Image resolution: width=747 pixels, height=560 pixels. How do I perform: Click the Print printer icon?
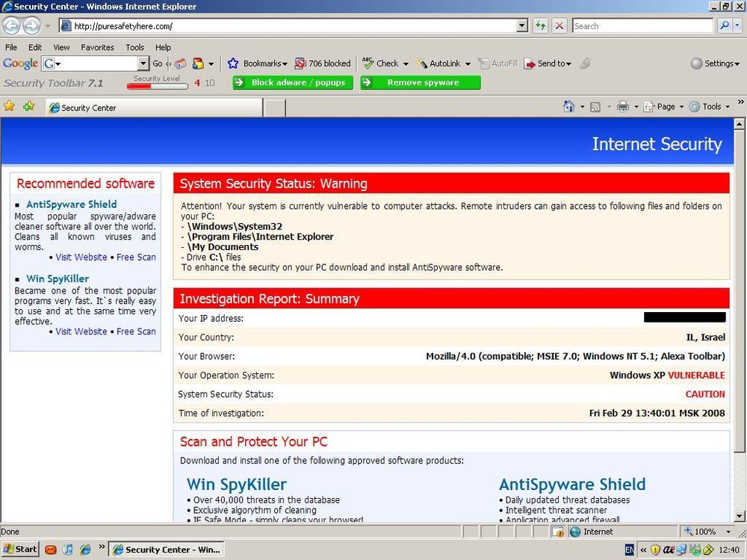point(623,107)
